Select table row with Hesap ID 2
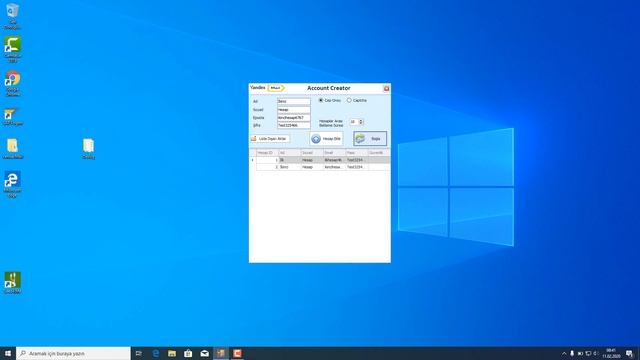 pos(320,167)
